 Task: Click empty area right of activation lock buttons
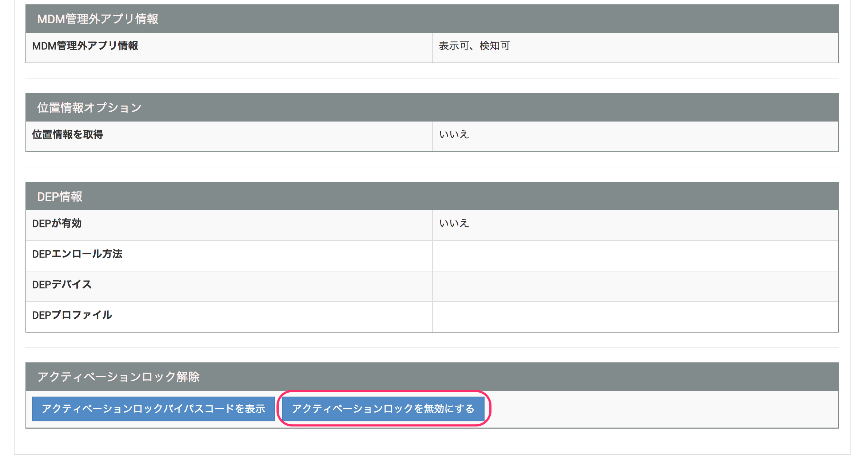point(662,409)
